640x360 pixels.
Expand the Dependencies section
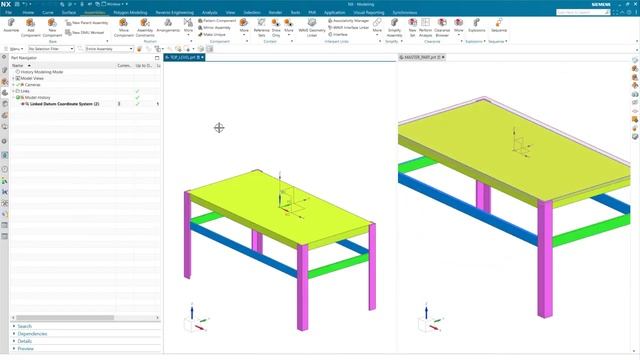(x=14, y=334)
